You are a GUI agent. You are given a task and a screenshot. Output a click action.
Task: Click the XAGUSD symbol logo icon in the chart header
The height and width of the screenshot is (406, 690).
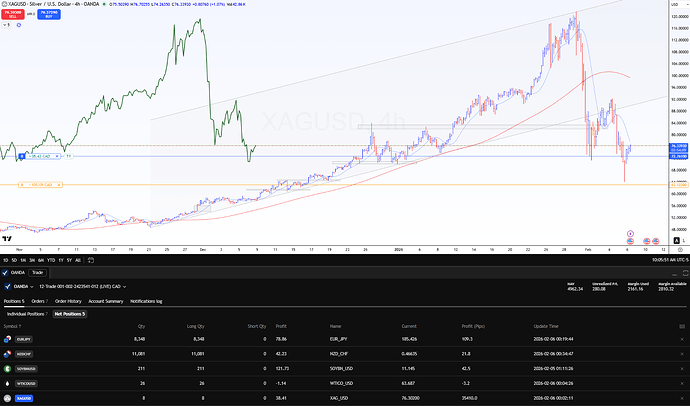click(4, 4)
